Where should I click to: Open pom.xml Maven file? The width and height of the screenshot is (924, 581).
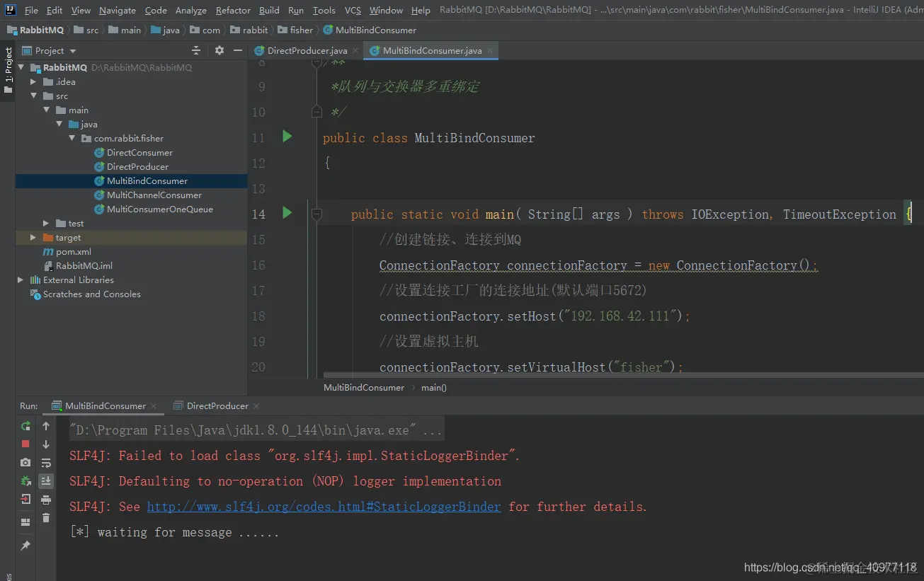(x=67, y=252)
